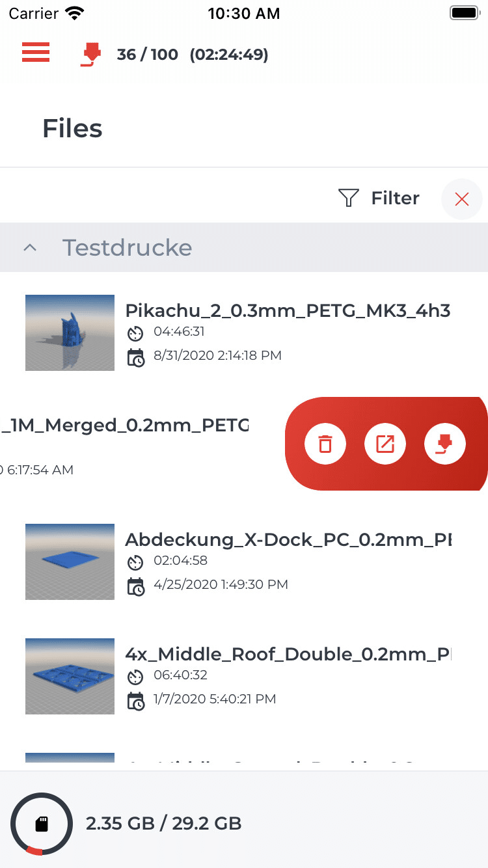This screenshot has height=868, width=488.
Task: Tap the Testdrucke folder header label
Action: coord(127,248)
